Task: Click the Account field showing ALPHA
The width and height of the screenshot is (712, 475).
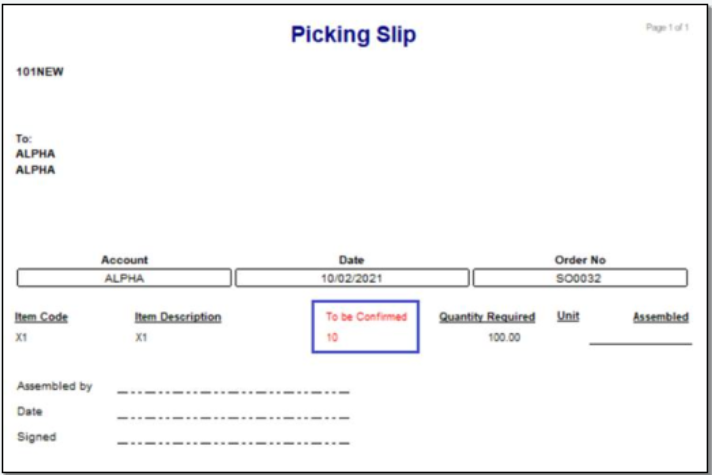Action: 124,278
